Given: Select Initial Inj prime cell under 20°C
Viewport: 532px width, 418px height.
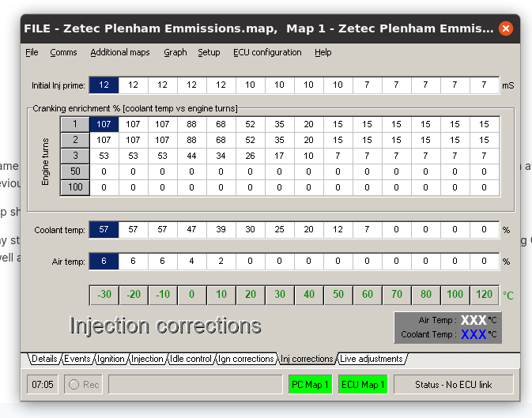Looking at the screenshot, I should (x=250, y=85).
